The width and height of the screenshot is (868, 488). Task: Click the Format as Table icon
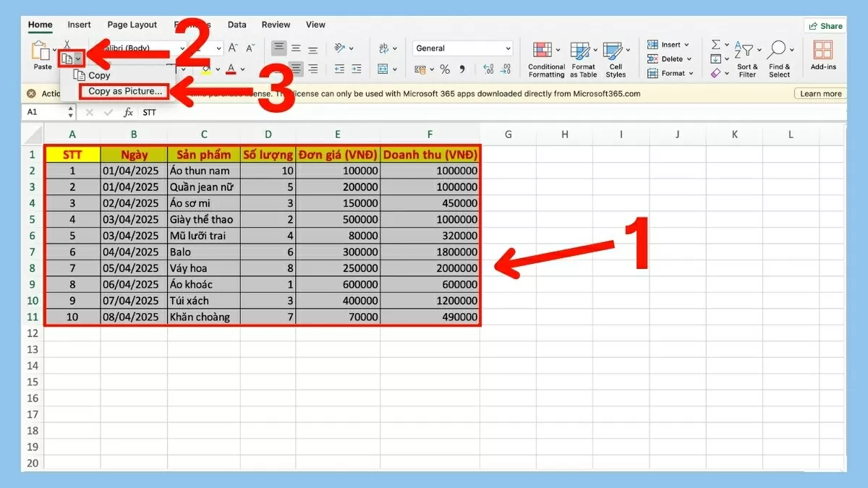(582, 51)
